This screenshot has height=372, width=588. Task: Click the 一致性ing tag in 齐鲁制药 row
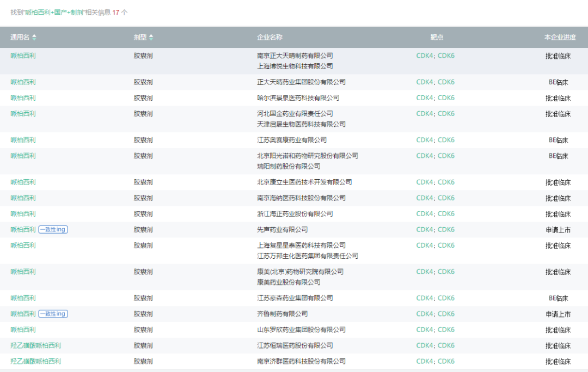click(53, 314)
